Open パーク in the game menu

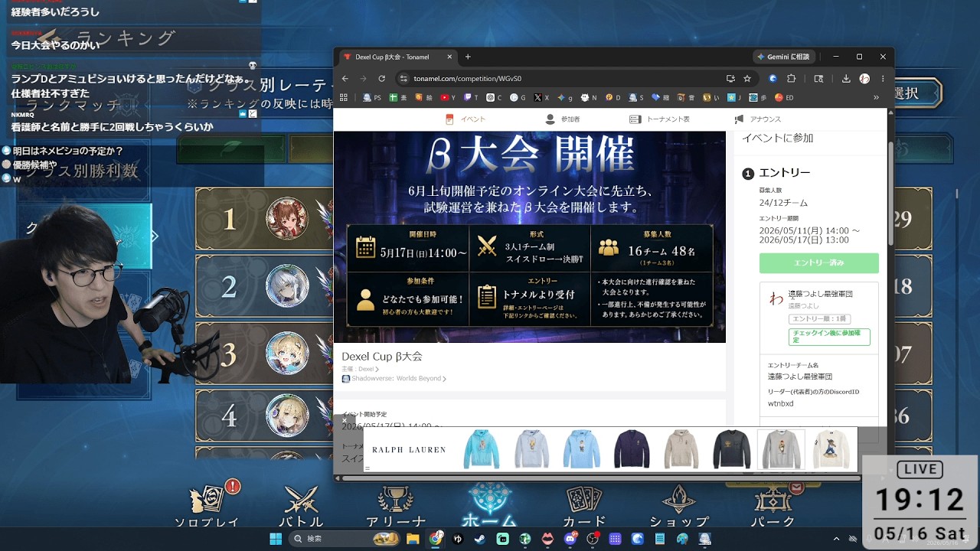(774, 507)
